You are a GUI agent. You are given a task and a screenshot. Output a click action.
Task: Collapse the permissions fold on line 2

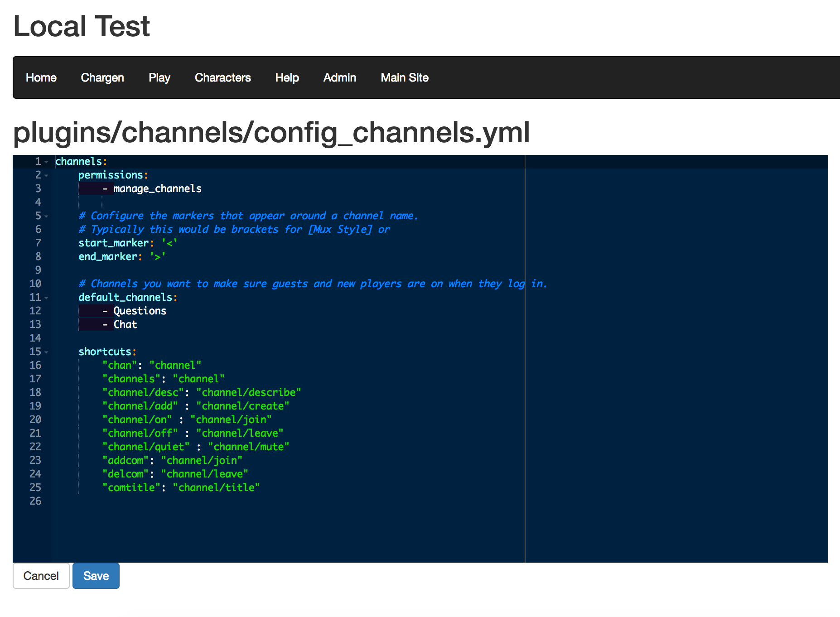tap(46, 175)
